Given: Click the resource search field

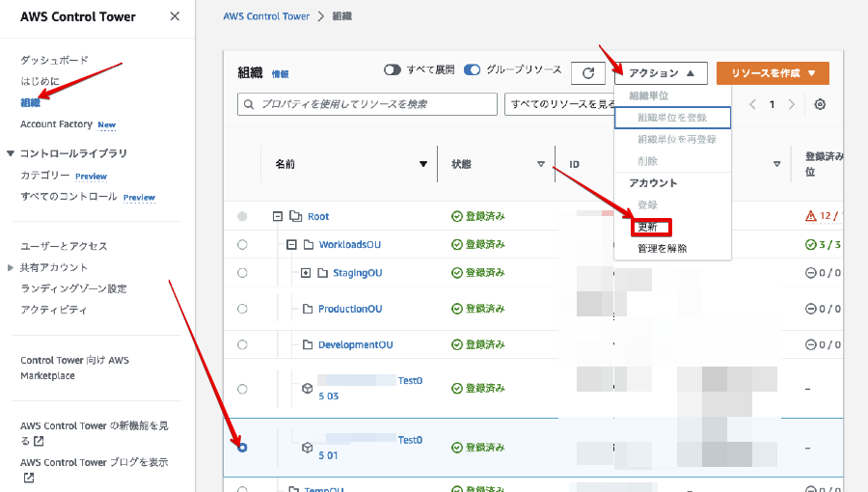Looking at the screenshot, I should 367,104.
